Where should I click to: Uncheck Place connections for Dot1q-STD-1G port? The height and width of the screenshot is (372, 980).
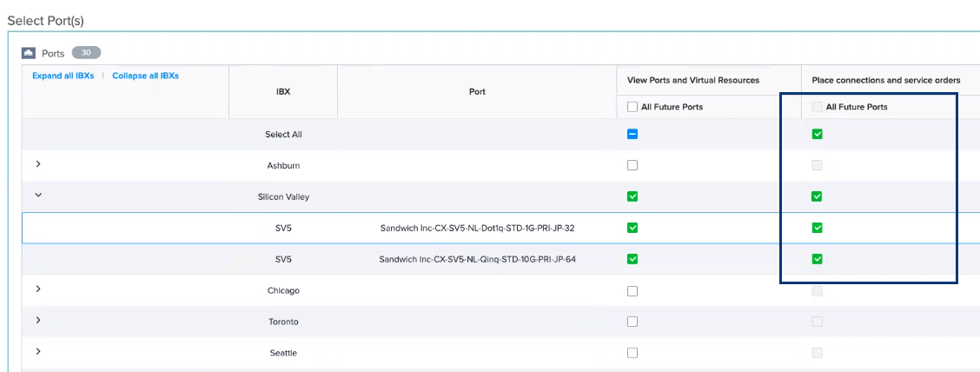[817, 228]
